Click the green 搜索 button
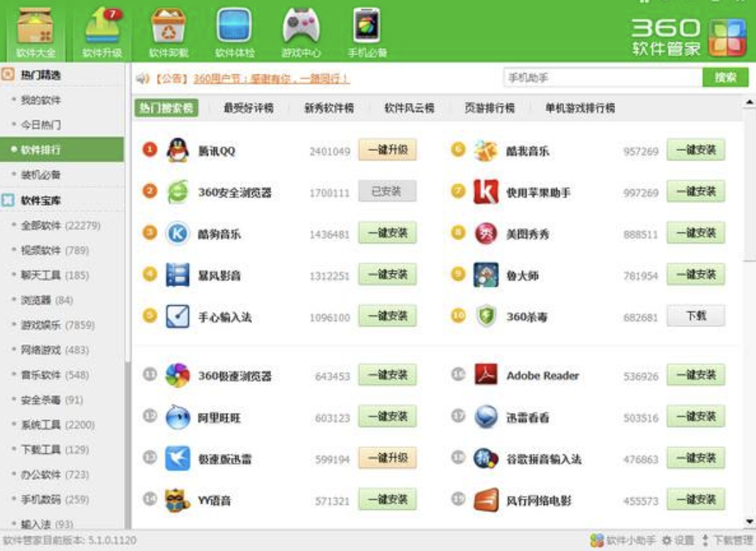 pos(725,78)
